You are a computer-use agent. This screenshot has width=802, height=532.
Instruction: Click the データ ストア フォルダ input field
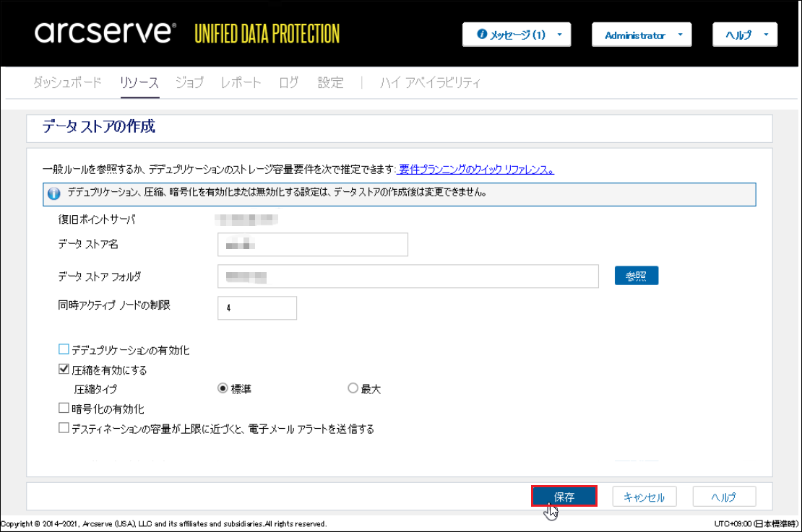(408, 276)
